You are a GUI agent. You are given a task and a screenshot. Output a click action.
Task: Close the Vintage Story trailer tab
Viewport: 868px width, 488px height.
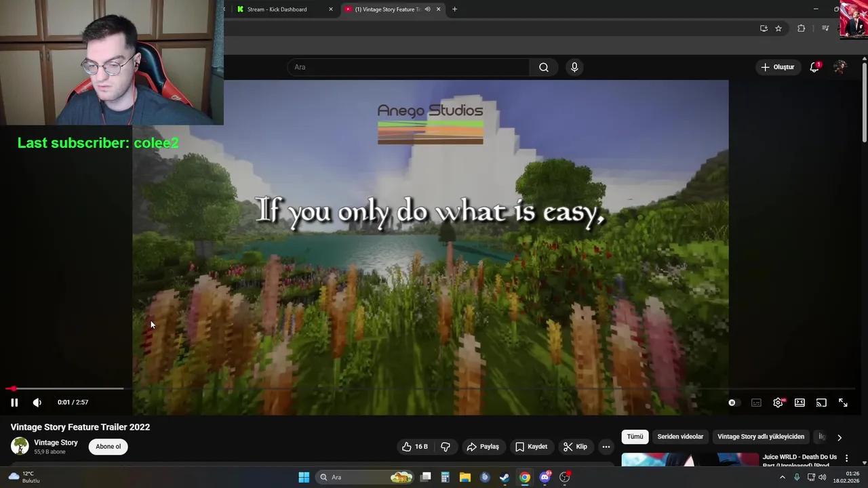[438, 9]
